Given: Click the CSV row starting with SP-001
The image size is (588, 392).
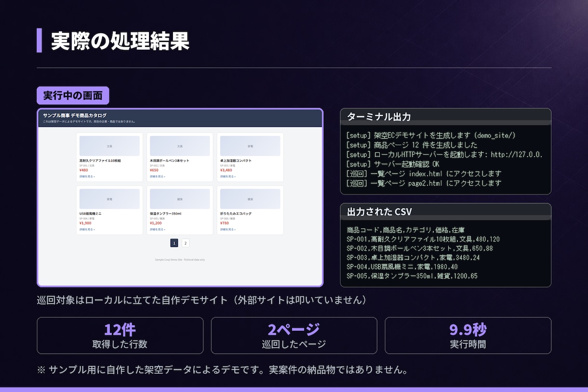Looking at the screenshot, I should 423,239.
